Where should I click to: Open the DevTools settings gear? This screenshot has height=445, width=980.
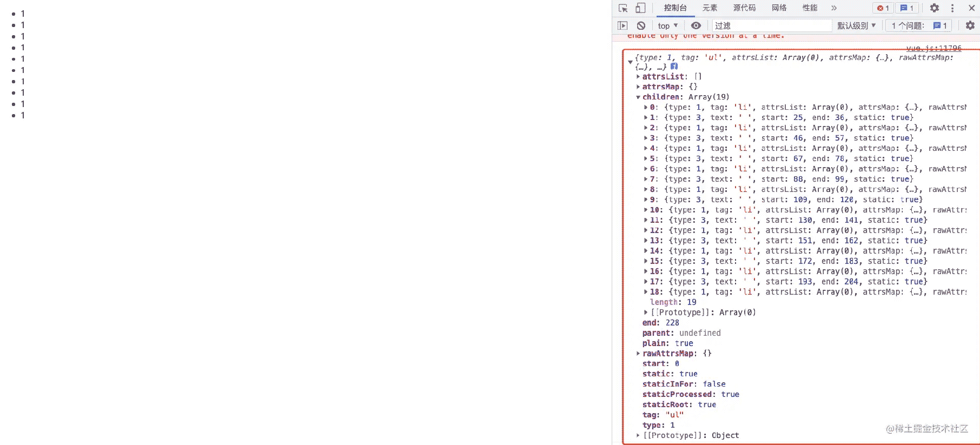pyautogui.click(x=935, y=8)
